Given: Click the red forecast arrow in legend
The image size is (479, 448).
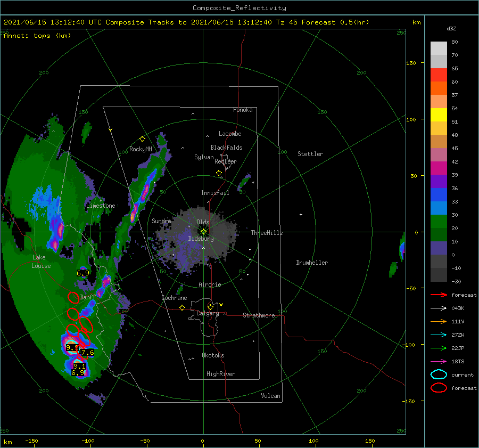Looking at the screenshot, I should [439, 295].
